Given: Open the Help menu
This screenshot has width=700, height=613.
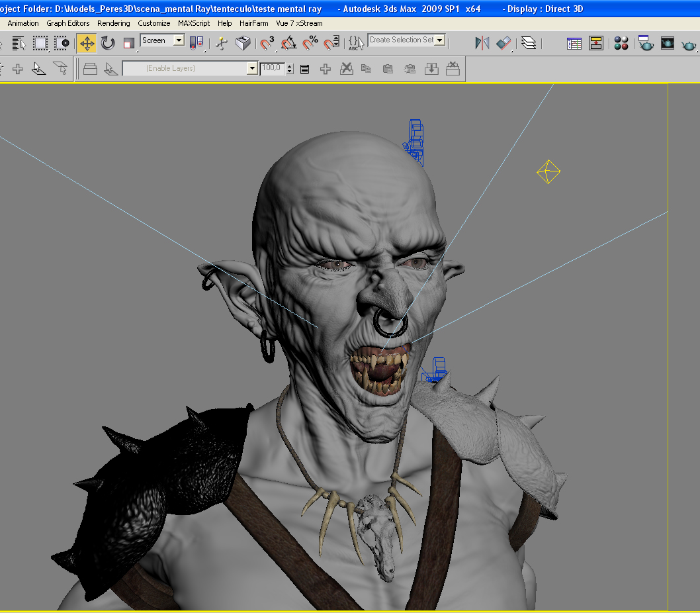Looking at the screenshot, I should pos(224,23).
